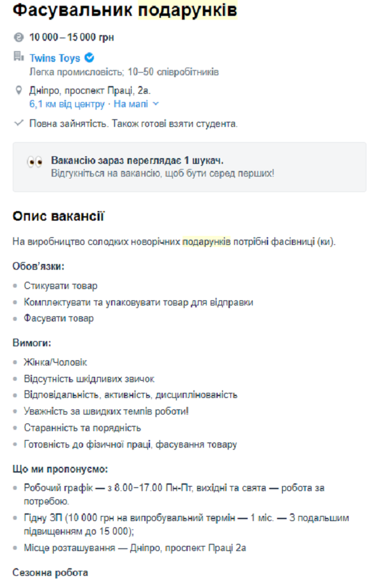Open the Twins Toys company page
This screenshot has width=383, height=588.
point(53,57)
